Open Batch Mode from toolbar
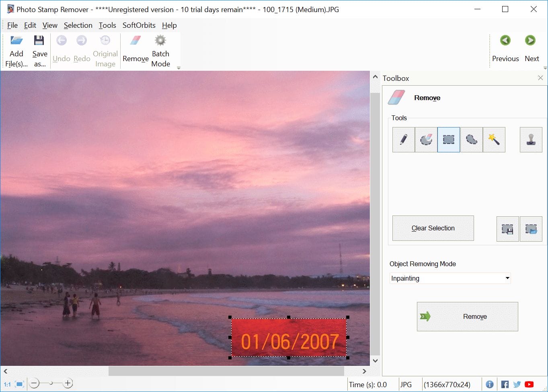The width and height of the screenshot is (548, 392). tap(160, 51)
